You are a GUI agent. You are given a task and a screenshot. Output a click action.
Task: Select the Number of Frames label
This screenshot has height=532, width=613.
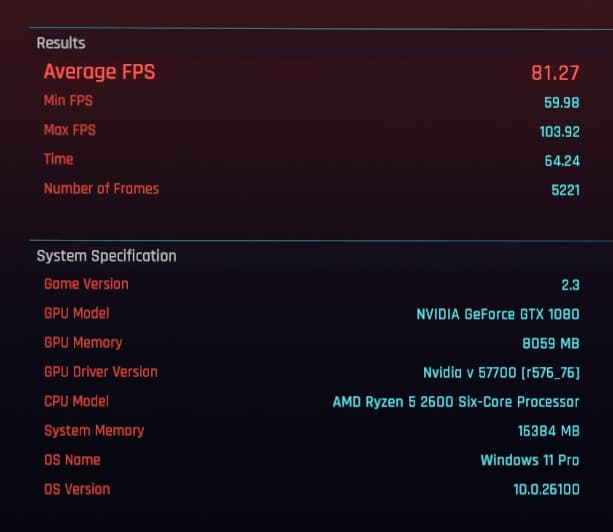(102, 189)
